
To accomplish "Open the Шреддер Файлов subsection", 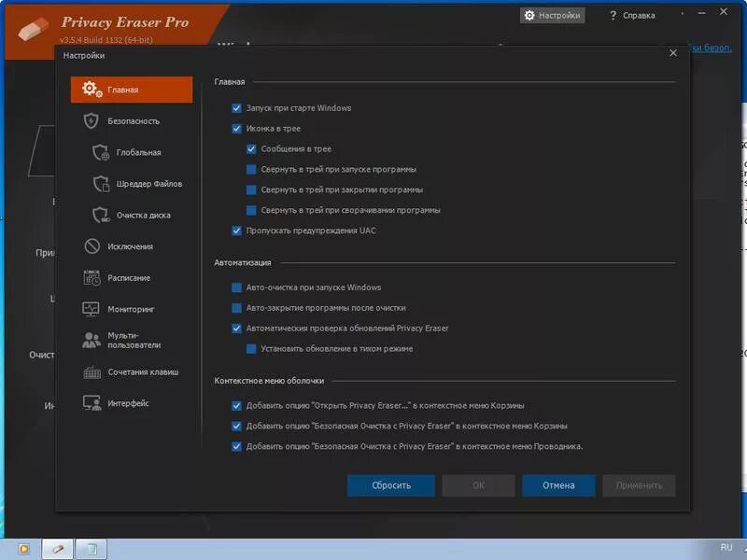I will click(132, 184).
